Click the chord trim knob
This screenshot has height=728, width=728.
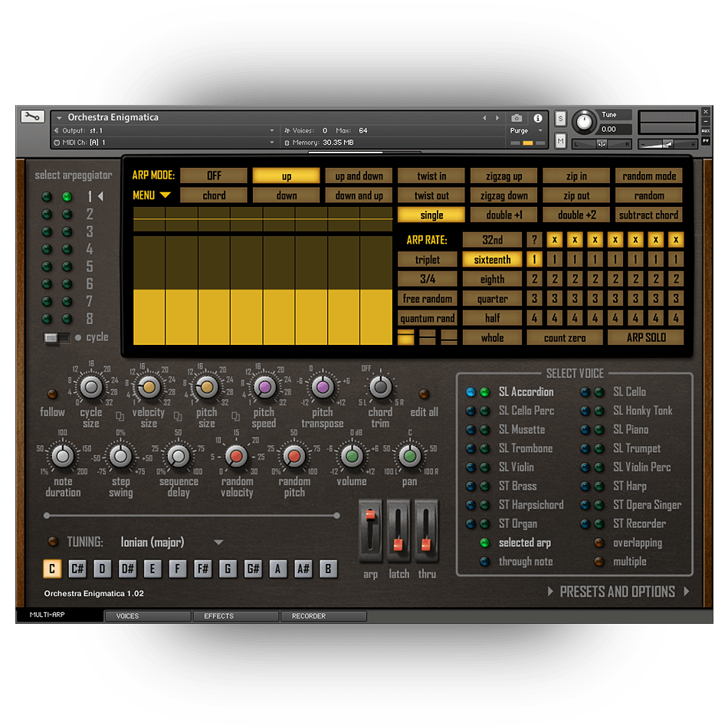click(380, 387)
